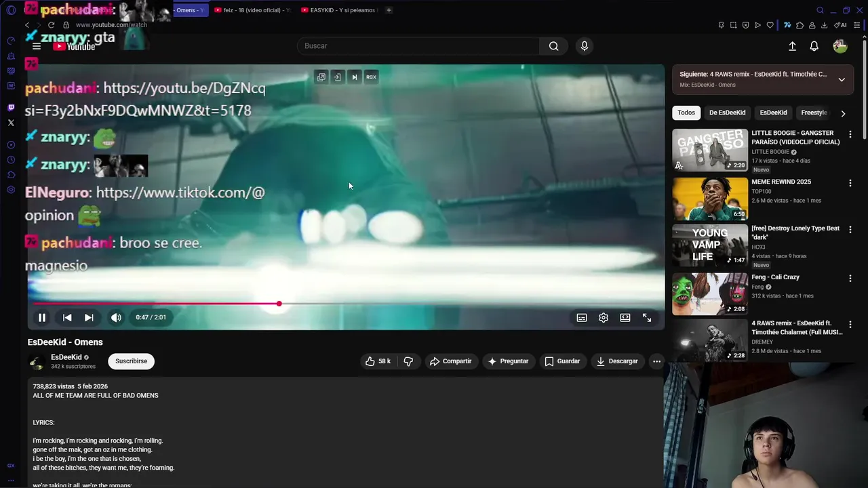Select the EsDeeKid filter chip
The image size is (868, 488).
[x=773, y=113]
